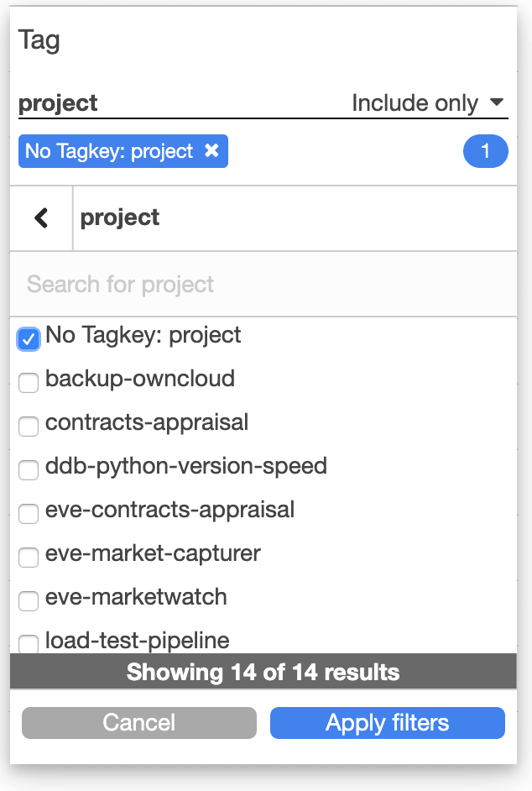Remove the 'No Tagkey: project' filter chip
This screenshot has height=791, width=532.
click(x=211, y=150)
